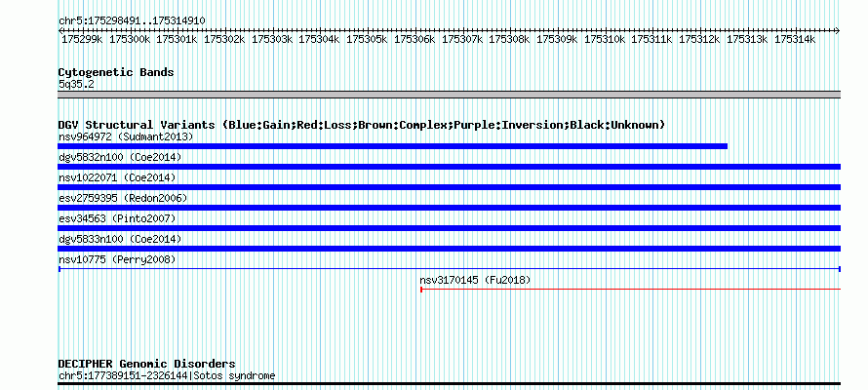This screenshot has width=868, height=390.
Task: Click the 175313k ruler tick label
Action: tap(747, 39)
